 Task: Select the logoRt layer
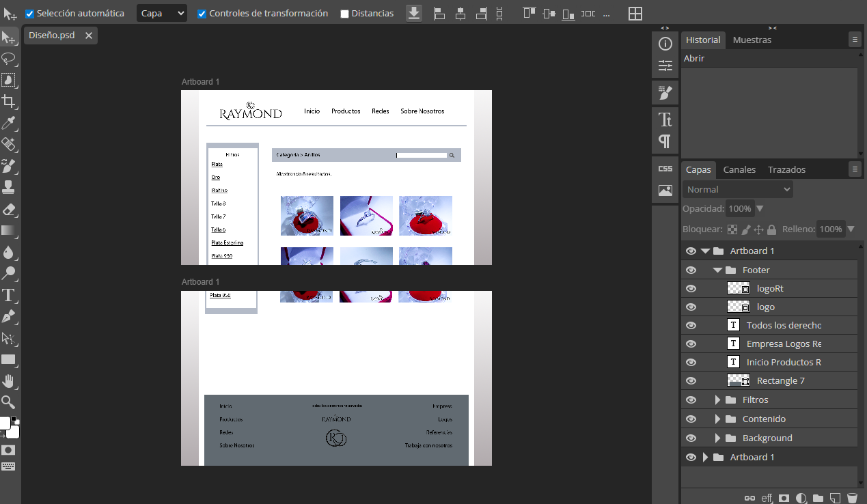(770, 289)
